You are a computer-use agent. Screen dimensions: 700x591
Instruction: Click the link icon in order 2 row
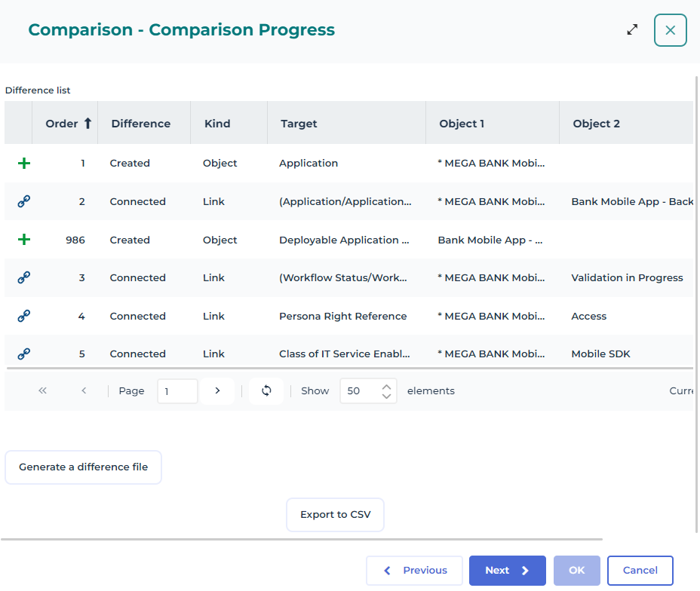24,201
